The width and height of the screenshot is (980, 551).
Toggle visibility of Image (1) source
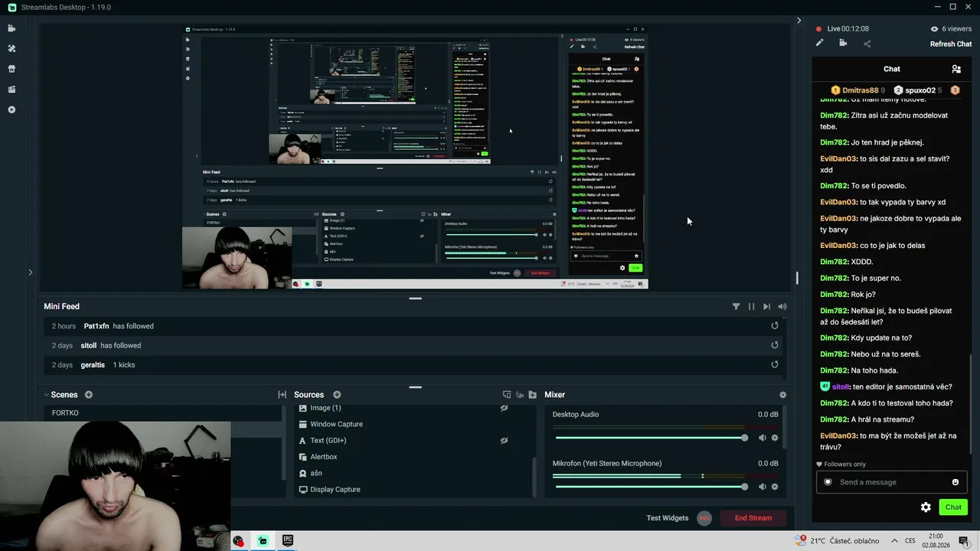pos(504,408)
